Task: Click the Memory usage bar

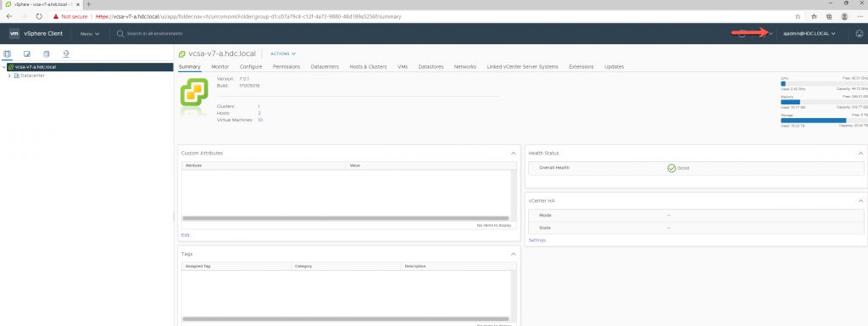Action: coord(824,102)
